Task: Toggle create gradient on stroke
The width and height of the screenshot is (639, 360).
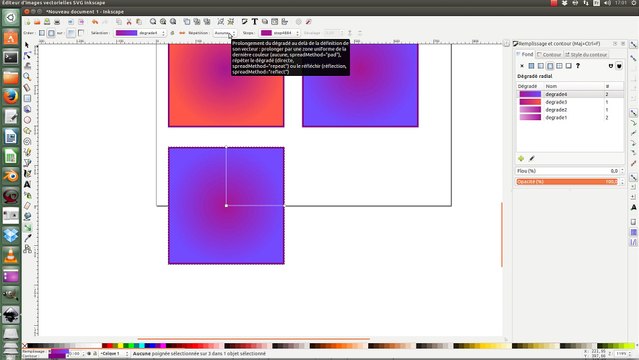Action: click(81, 33)
